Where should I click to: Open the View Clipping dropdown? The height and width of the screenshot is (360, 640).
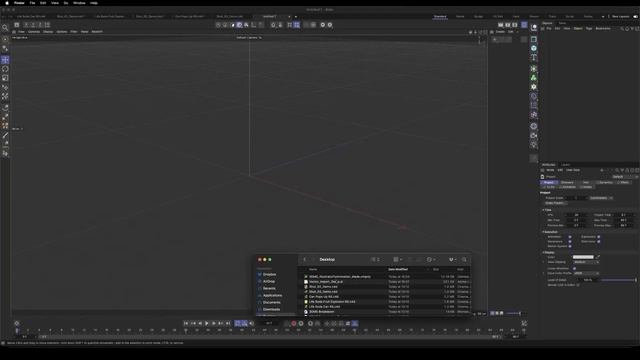pos(586,262)
